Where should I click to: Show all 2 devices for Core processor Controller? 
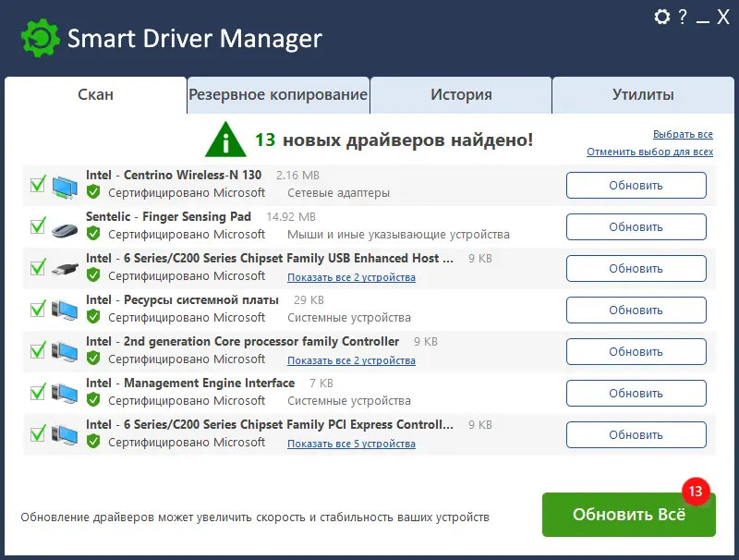[351, 360]
